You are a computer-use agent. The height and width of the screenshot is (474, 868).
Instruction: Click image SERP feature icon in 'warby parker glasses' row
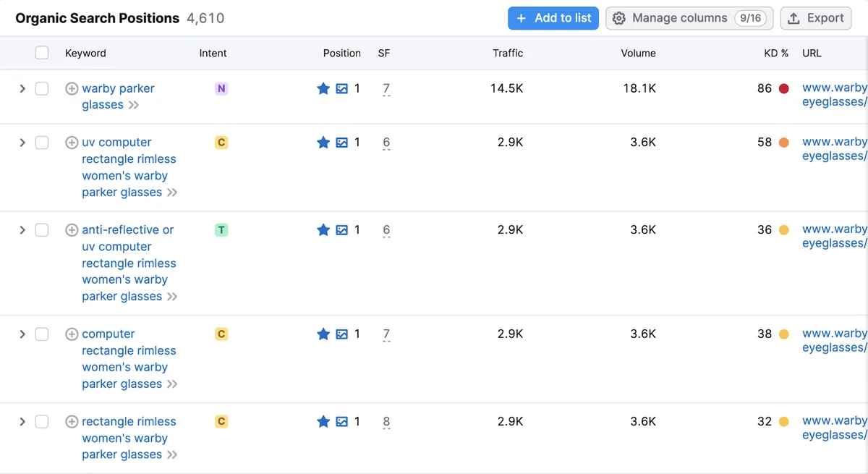(342, 89)
